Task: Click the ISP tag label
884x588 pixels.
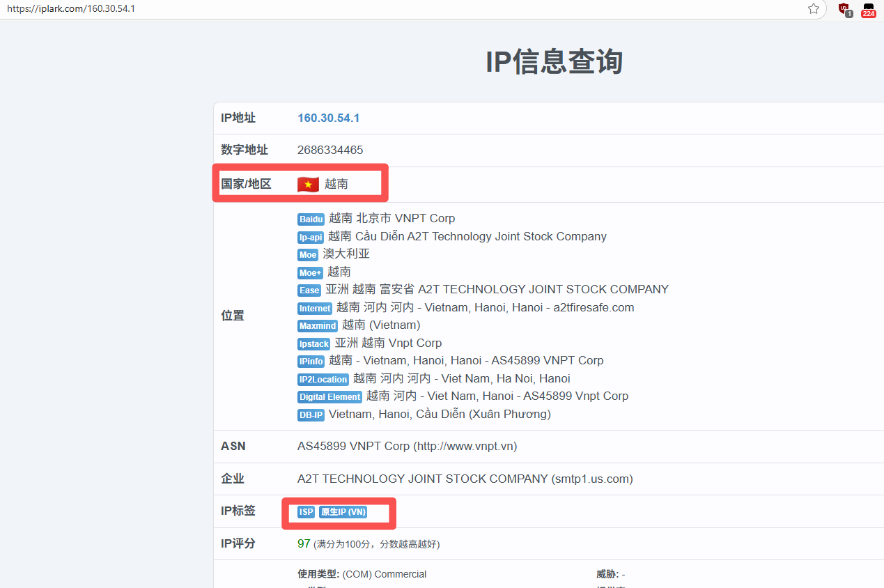Action: click(306, 512)
